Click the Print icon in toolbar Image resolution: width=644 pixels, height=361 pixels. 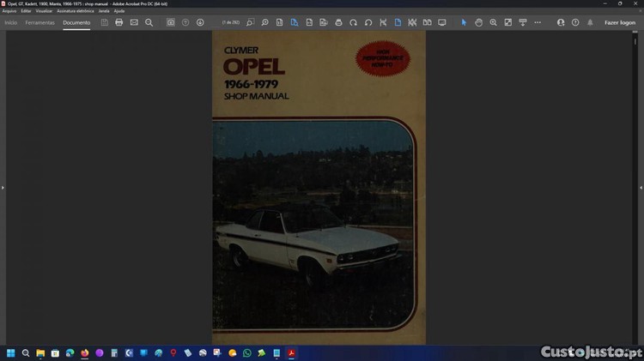click(119, 22)
